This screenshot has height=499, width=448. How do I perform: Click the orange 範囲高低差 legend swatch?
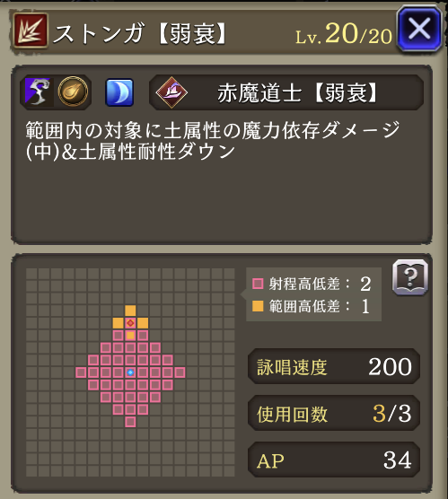258,306
